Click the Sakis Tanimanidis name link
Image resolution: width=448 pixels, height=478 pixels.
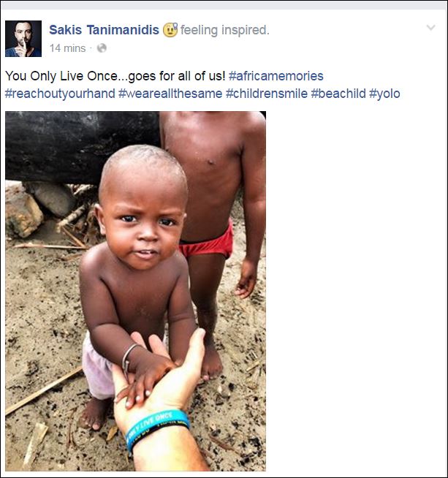tap(104, 30)
